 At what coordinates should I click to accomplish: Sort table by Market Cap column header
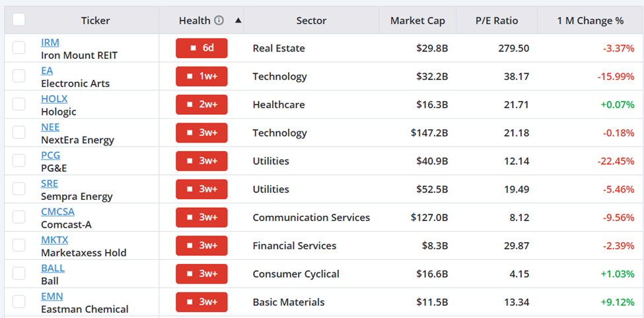click(x=417, y=20)
